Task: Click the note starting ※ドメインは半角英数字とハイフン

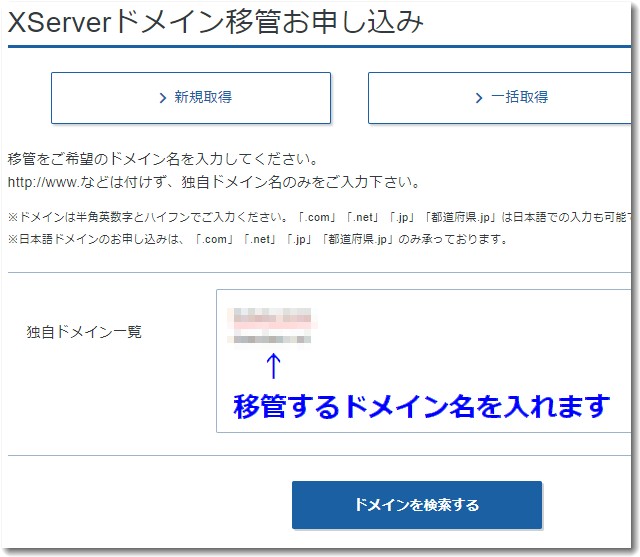Action: [x=319, y=217]
